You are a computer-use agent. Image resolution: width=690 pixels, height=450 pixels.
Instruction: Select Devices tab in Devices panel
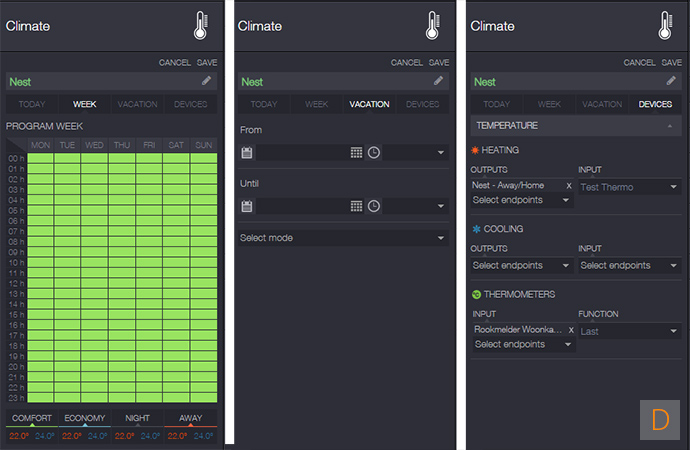point(655,104)
